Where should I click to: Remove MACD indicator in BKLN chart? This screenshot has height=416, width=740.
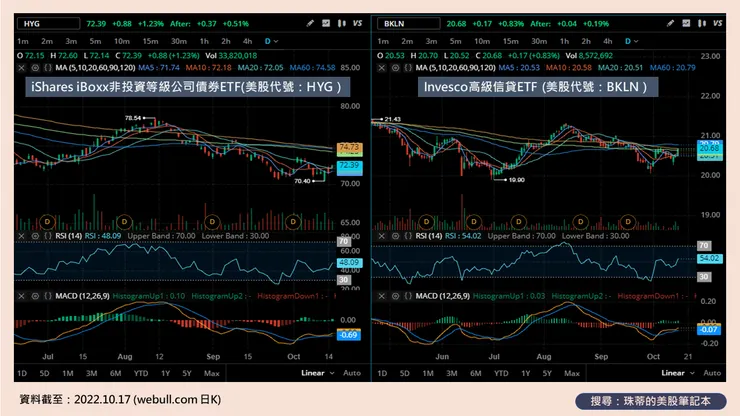click(x=382, y=296)
